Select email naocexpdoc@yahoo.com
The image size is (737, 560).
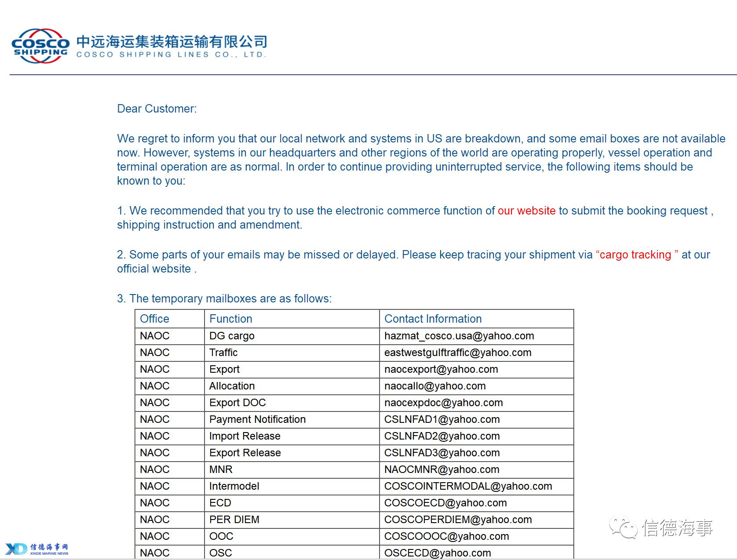pyautogui.click(x=444, y=403)
